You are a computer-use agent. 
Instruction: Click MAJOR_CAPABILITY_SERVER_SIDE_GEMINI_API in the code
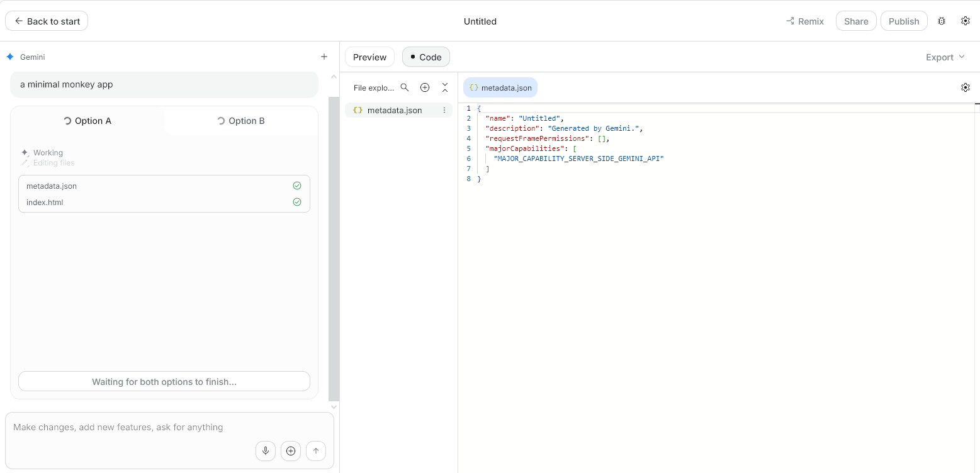point(579,159)
